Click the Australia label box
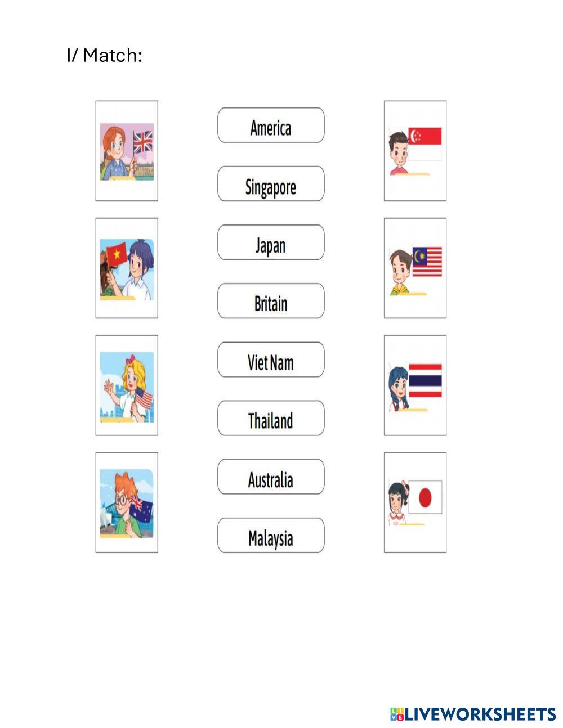Screen dimensions: 563x728 point(271,477)
